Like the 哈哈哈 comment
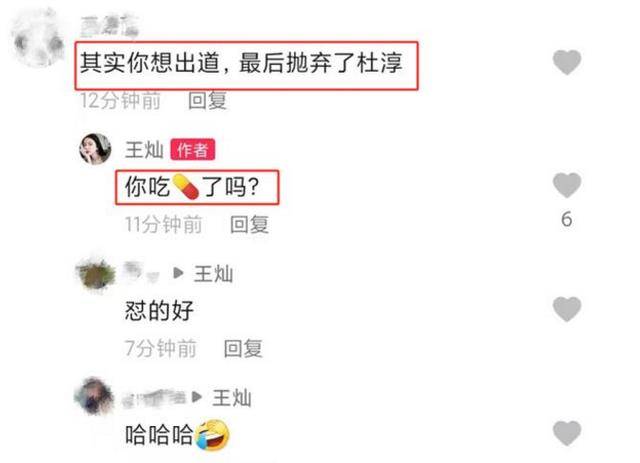This screenshot has width=640, height=463. point(567,433)
